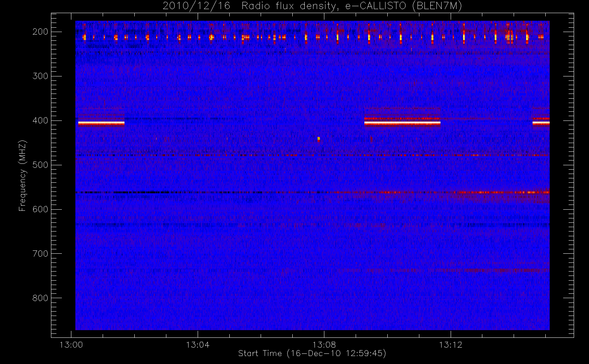
Task: Click the bright 400 MHz band near 13:00
Action: [101, 123]
